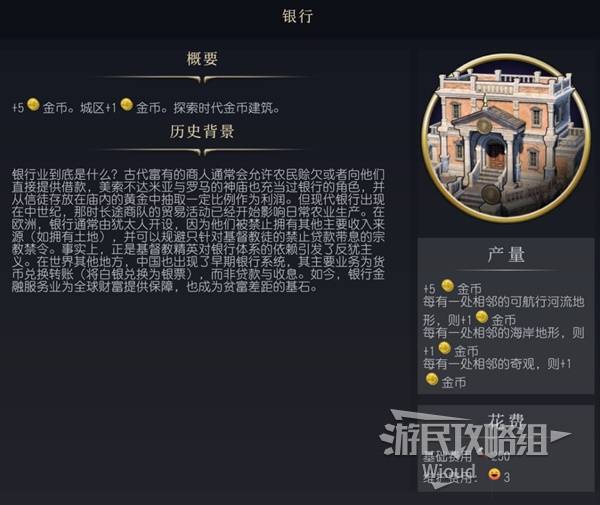Click the gold coin icon beside +5 in 产量
The image size is (600, 505).
click(447, 286)
